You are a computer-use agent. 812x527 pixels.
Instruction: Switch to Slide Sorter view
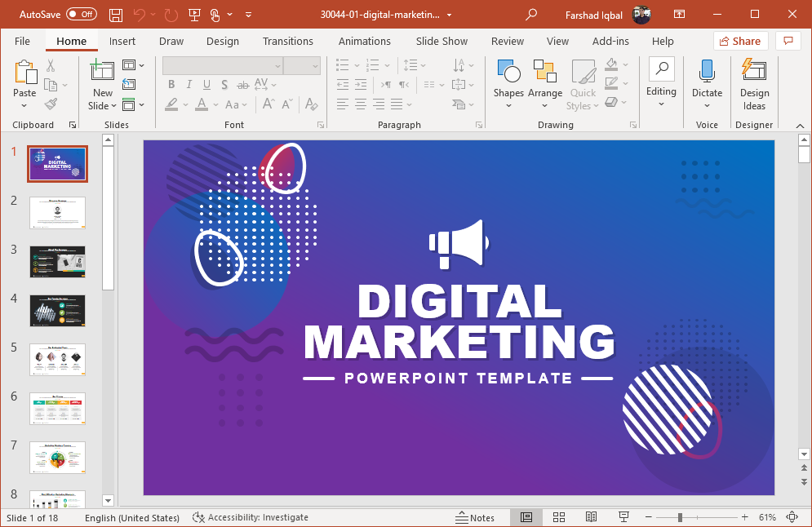click(559, 517)
